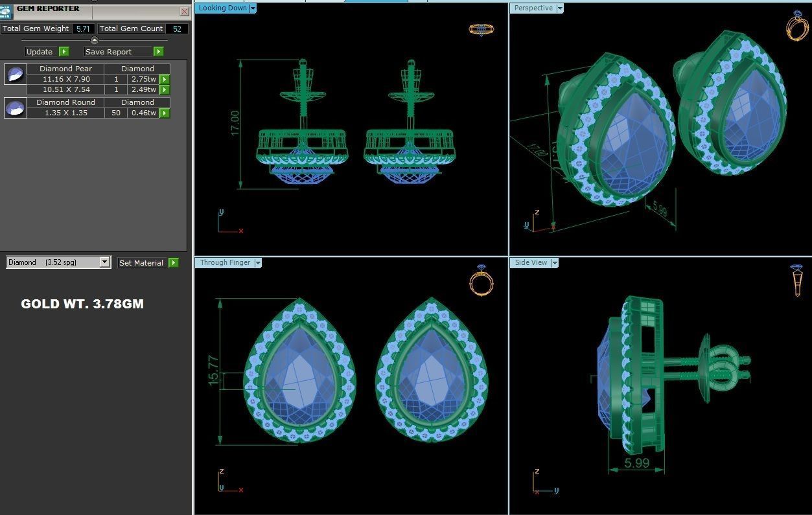Click the green arrow next to Set Material

(x=173, y=262)
